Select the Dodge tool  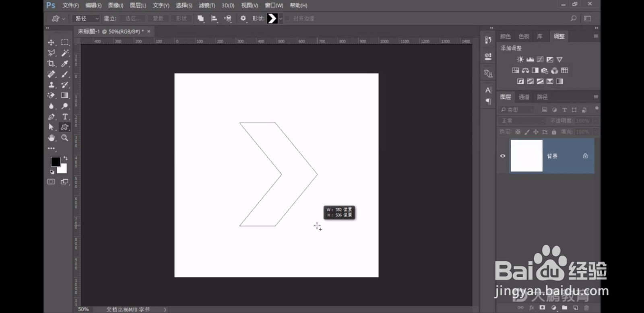click(x=64, y=106)
